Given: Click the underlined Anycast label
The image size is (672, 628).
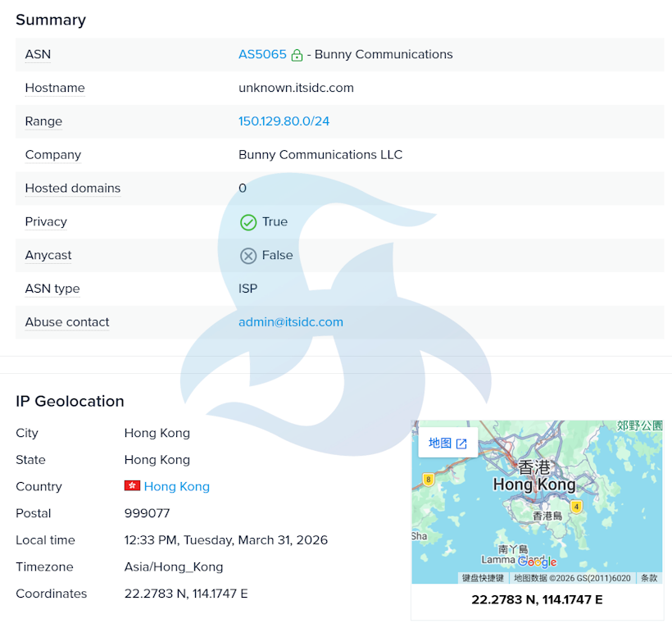Looking at the screenshot, I should click(x=48, y=255).
